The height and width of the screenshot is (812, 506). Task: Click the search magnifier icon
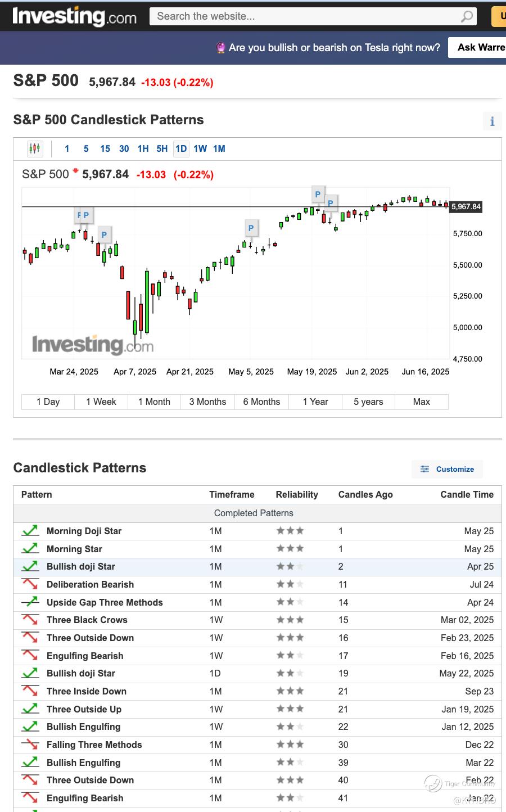pyautogui.click(x=467, y=17)
